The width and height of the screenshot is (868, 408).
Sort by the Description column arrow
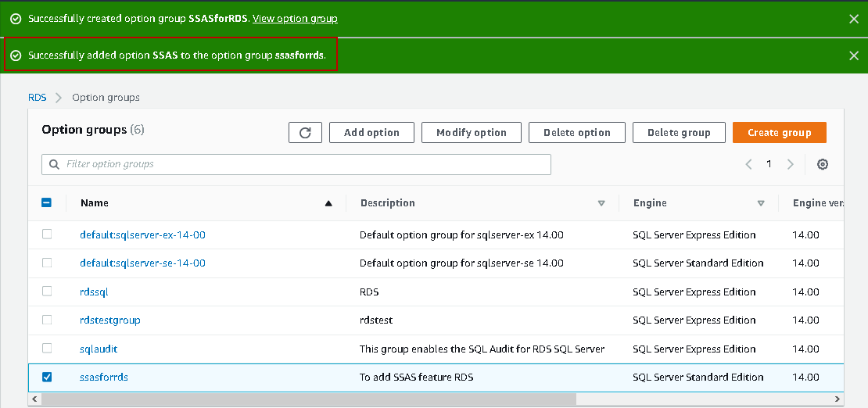tap(601, 203)
